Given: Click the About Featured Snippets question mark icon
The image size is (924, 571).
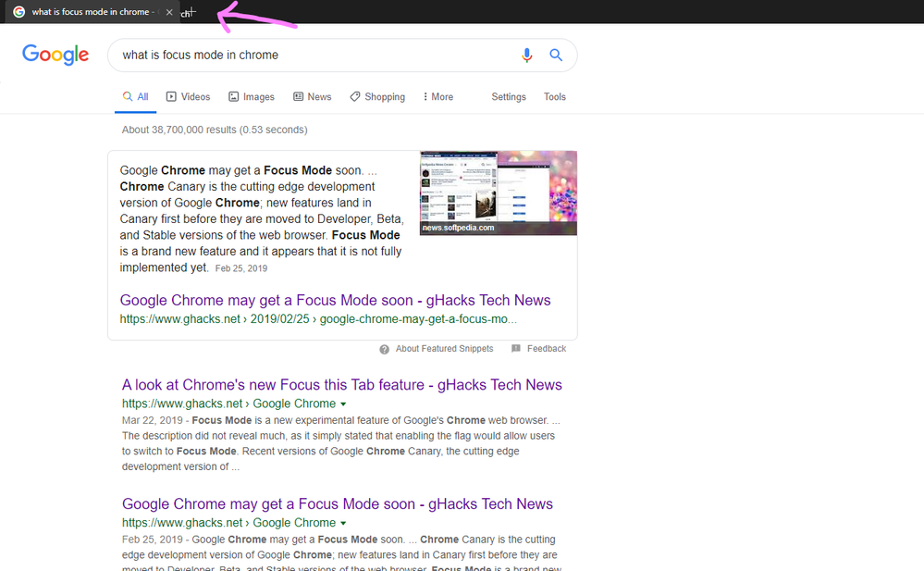Looking at the screenshot, I should (384, 348).
